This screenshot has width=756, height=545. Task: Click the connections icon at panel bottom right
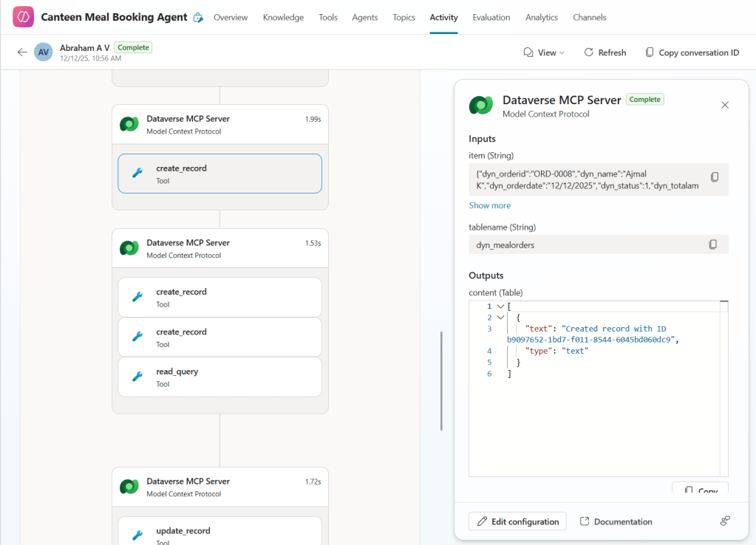click(x=724, y=521)
